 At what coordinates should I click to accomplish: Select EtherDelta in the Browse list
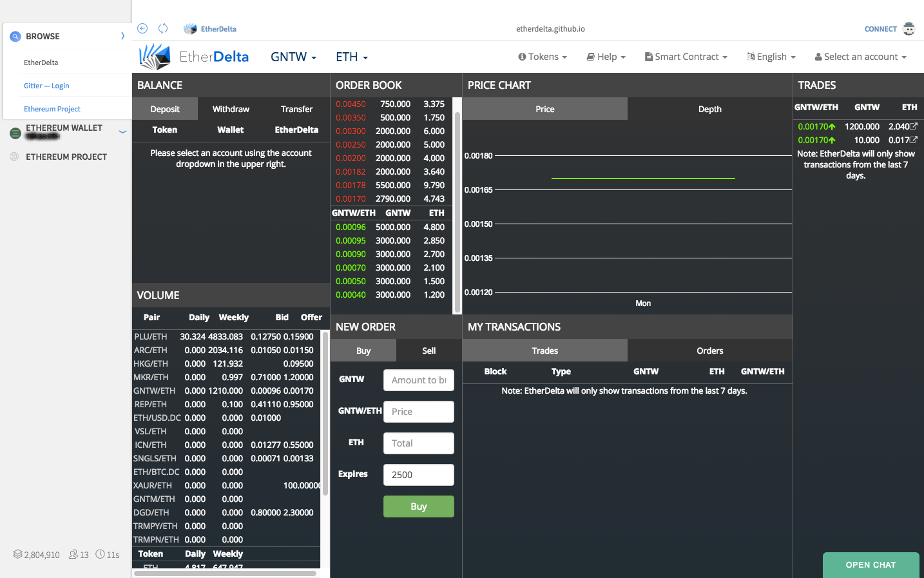tap(41, 63)
